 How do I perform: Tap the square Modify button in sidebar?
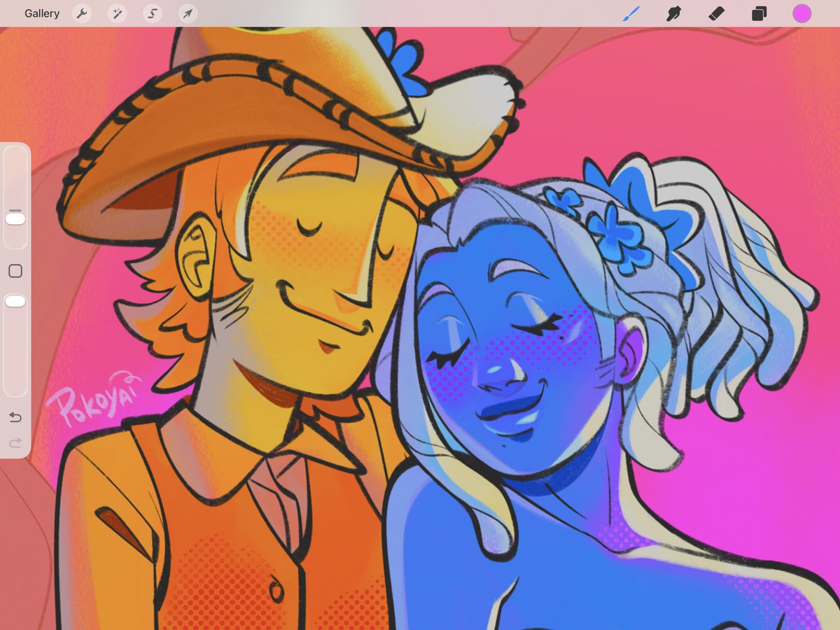coord(15,271)
